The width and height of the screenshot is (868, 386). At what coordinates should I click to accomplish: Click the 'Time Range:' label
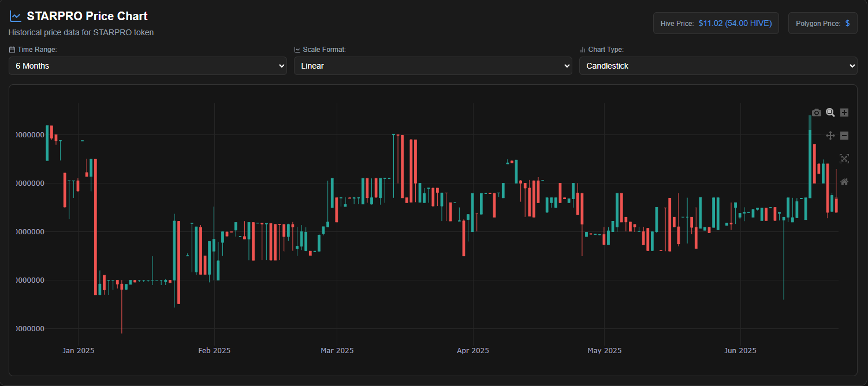tap(37, 50)
